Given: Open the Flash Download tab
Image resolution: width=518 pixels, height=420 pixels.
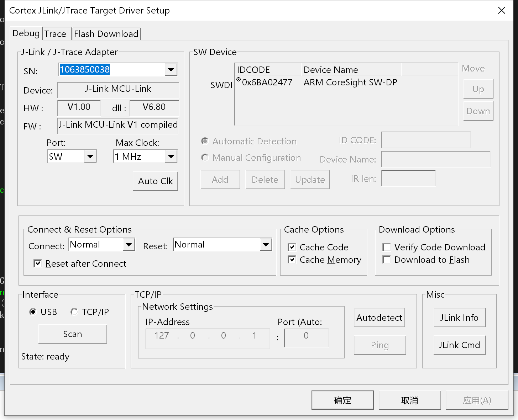Looking at the screenshot, I should coord(106,34).
